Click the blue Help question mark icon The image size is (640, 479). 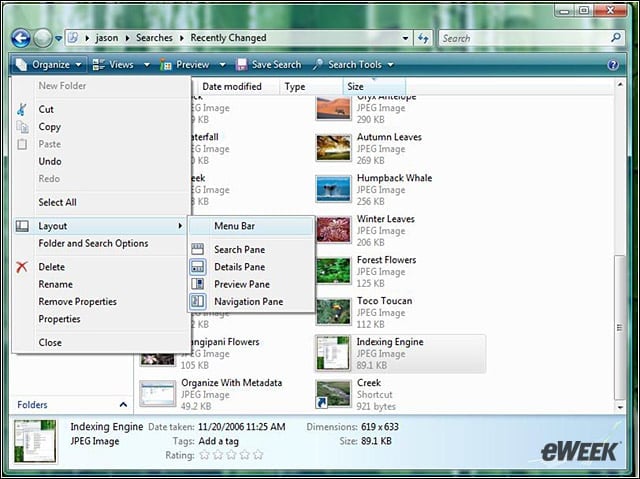tap(613, 65)
